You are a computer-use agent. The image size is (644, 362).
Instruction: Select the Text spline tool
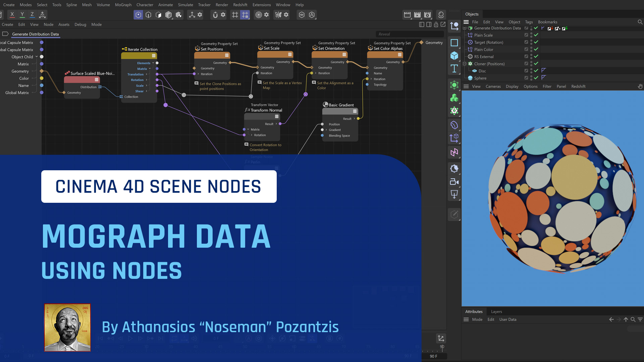[454, 69]
